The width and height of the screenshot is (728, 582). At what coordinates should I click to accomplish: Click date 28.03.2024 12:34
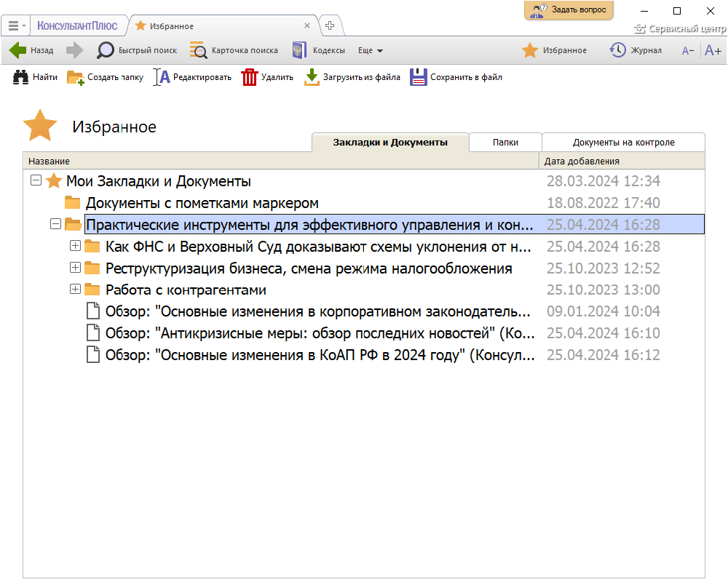[603, 181]
